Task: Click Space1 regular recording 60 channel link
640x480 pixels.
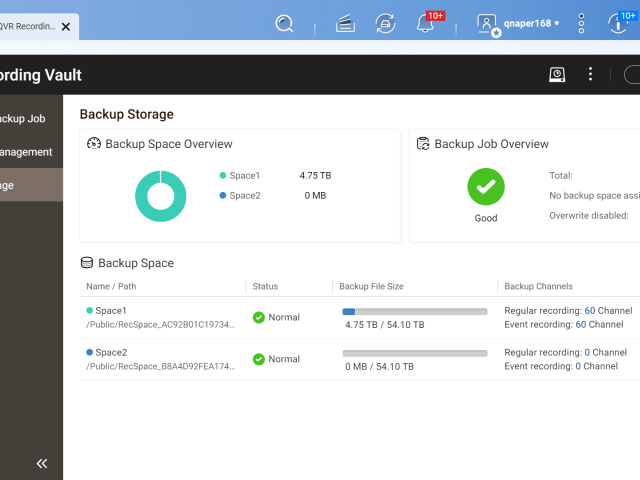Action: tap(590, 311)
